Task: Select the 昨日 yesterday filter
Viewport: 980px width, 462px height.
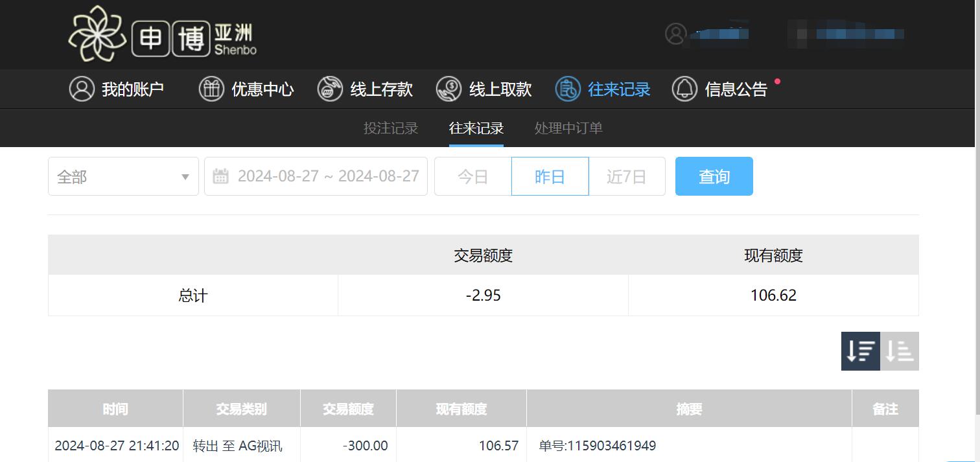Action: (549, 176)
